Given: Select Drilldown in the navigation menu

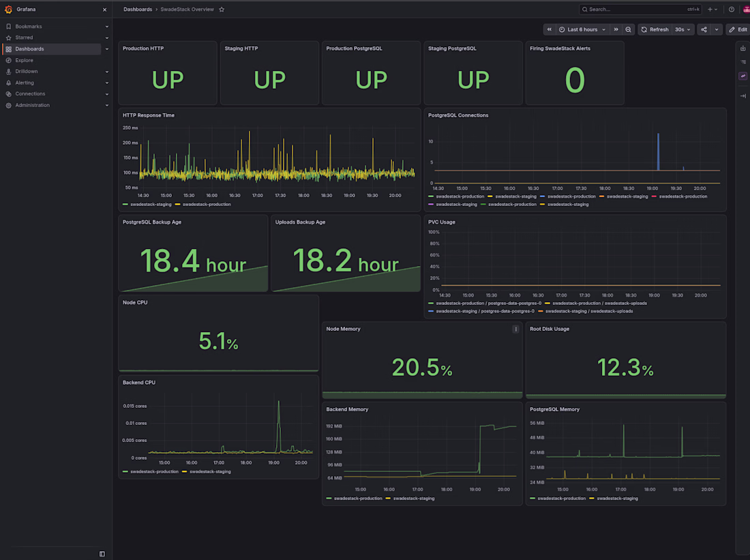Looking at the screenshot, I should [x=27, y=72].
